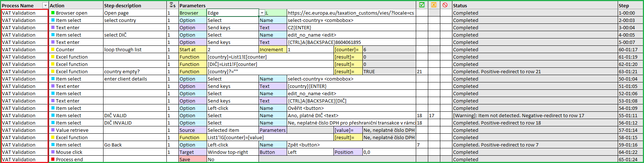Viewport: 644px width, 163px height.
Task: Select the yellow square beside Counter
Action: coord(53,49)
